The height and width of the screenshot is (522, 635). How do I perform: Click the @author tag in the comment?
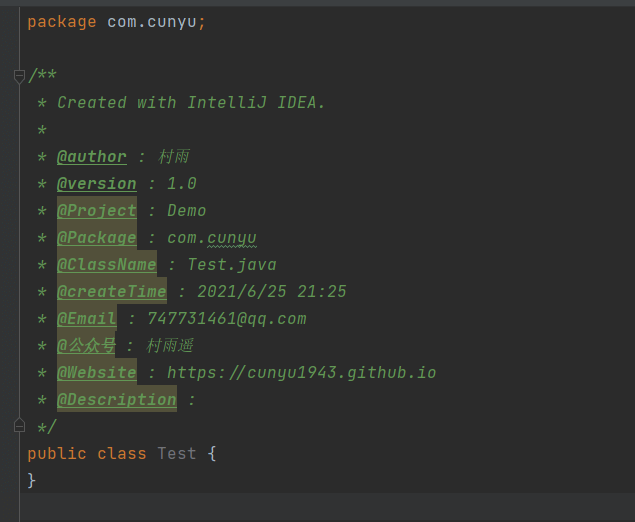(x=92, y=157)
